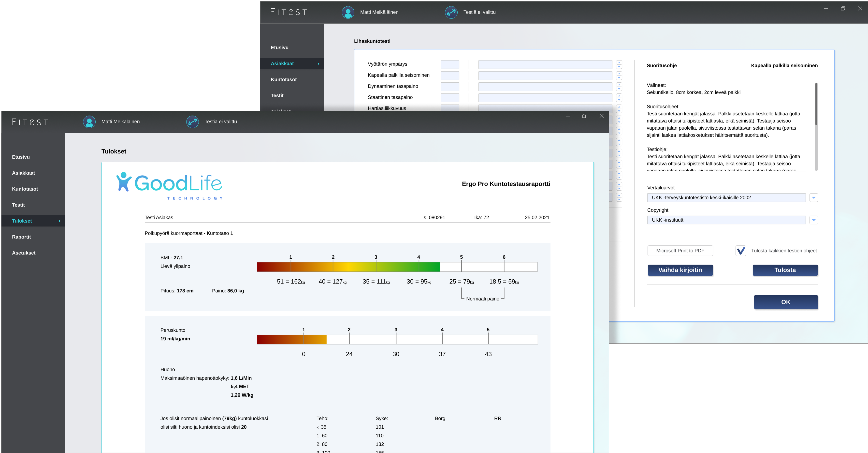Open Raportit in front window sidebar
Screen dimensions: 868x453
tap(22, 237)
